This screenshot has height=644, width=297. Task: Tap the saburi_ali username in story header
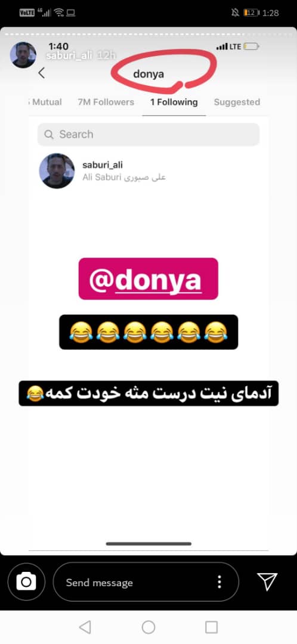pos(68,56)
